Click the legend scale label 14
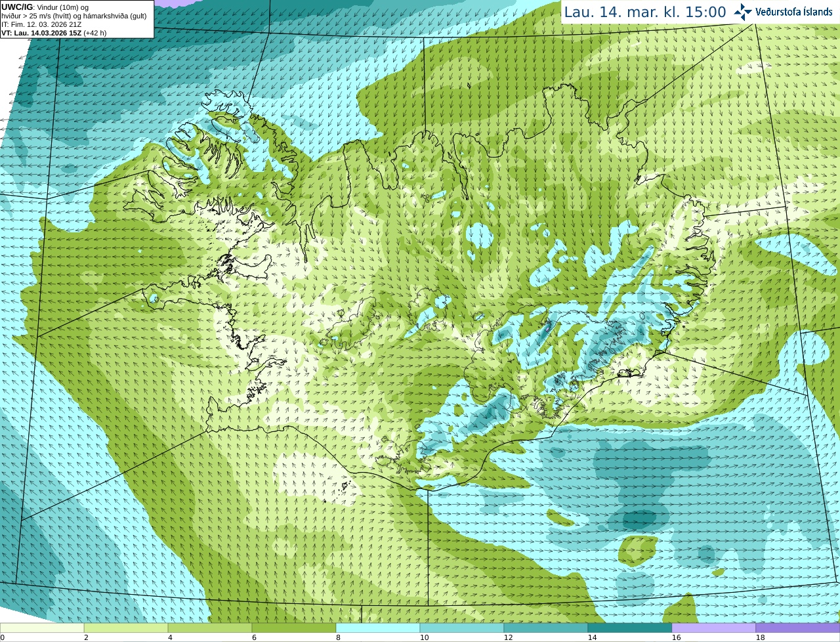 click(592, 637)
